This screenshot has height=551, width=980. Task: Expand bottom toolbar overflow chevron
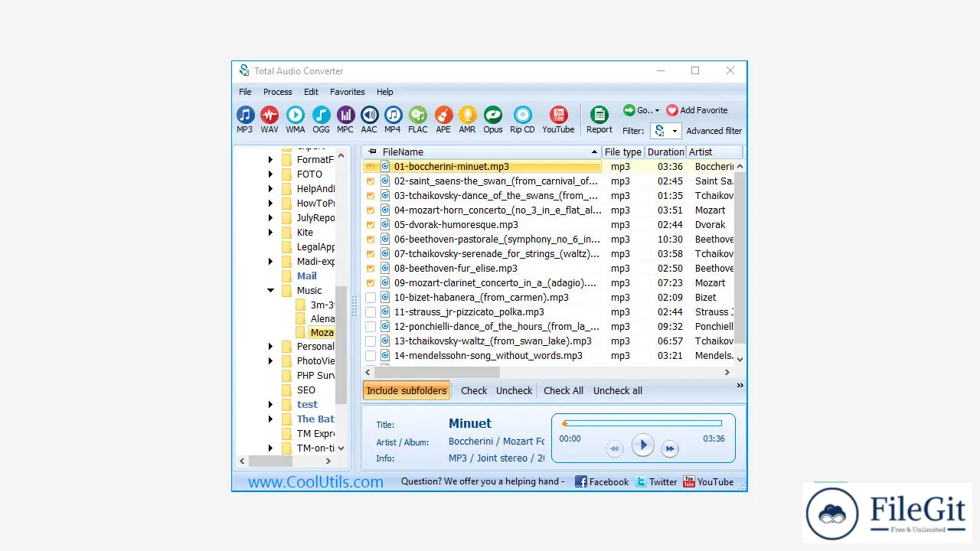coord(740,386)
